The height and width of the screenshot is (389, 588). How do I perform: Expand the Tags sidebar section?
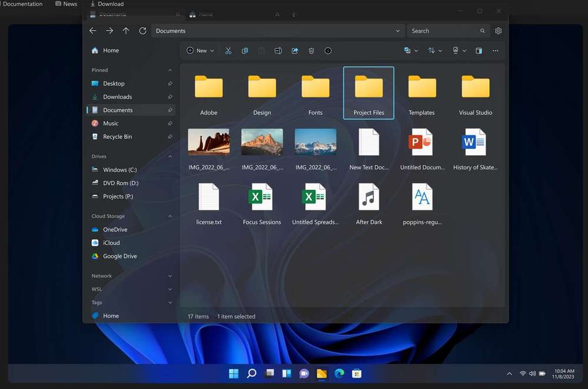point(171,303)
